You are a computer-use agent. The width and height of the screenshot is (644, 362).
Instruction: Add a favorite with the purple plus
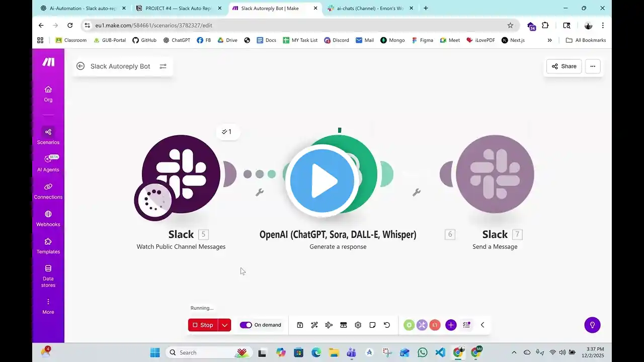(451, 325)
